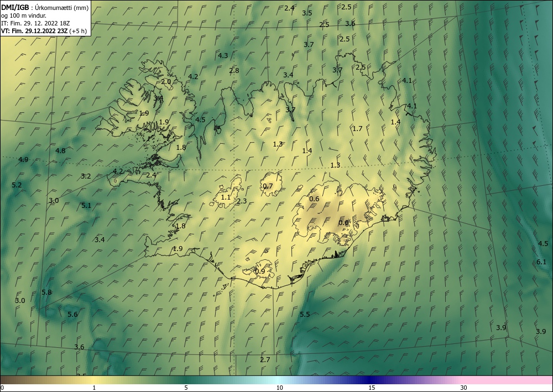Viewport: 553px width, 392px height.
Task: Click the valid time 'VT: Fim. 29.12.2022 23Z (+5 h)'
Action: tap(44, 31)
